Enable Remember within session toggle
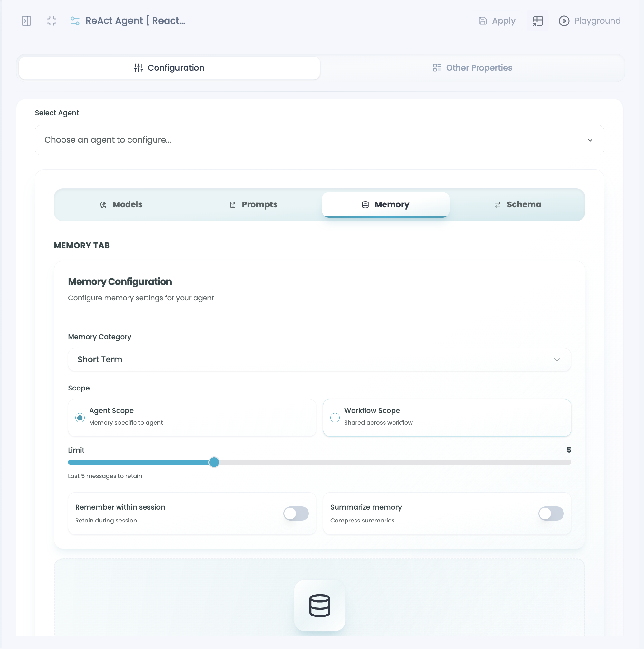The image size is (644, 649). [296, 513]
